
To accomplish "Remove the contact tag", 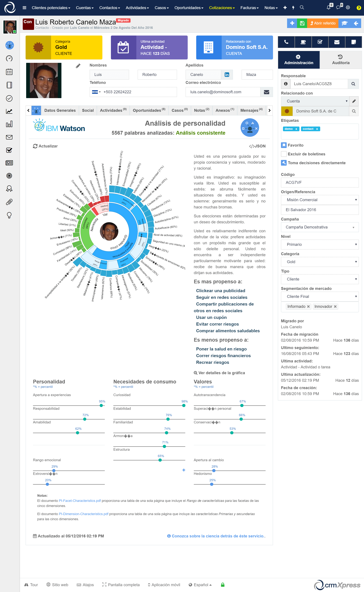I will click(x=317, y=129).
